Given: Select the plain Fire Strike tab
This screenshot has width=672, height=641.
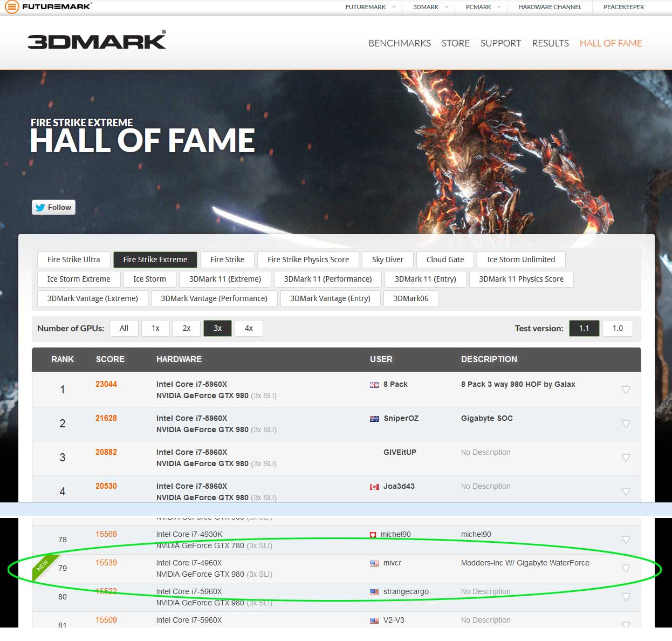Looking at the screenshot, I should point(228,260).
